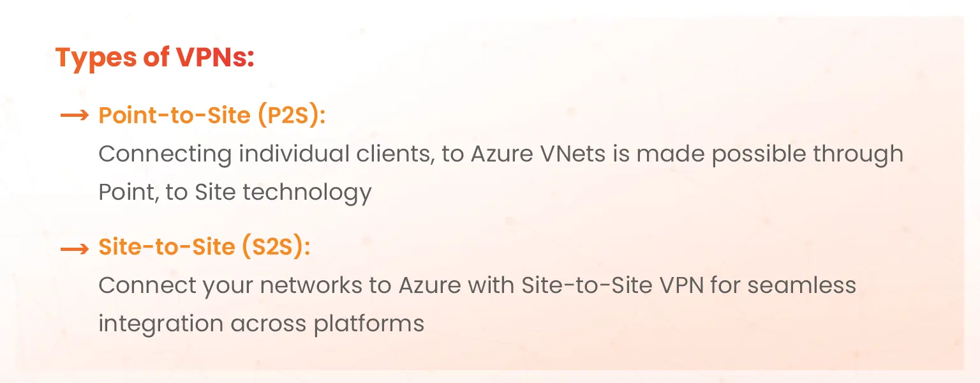
Task: Click 'integration across platforms' text line
Action: point(261,323)
